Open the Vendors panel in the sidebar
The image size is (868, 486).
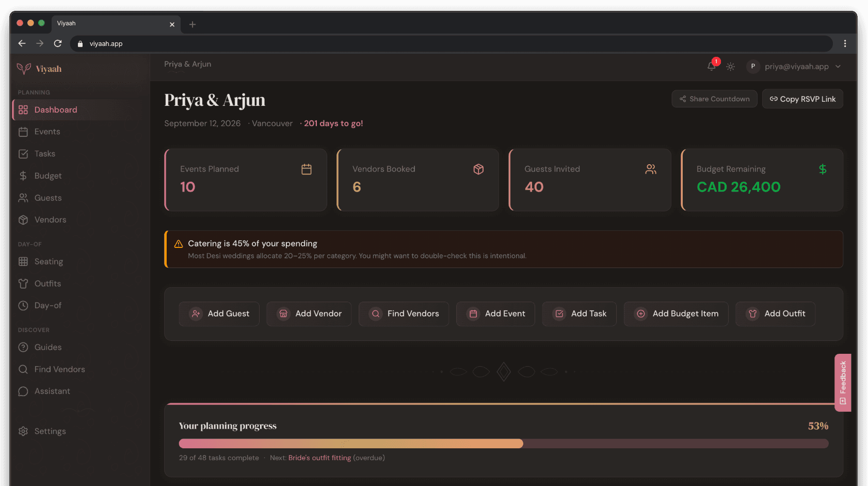(50, 220)
